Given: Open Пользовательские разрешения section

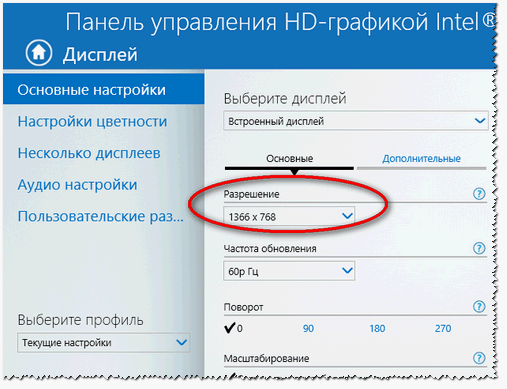Looking at the screenshot, I should [x=101, y=216].
